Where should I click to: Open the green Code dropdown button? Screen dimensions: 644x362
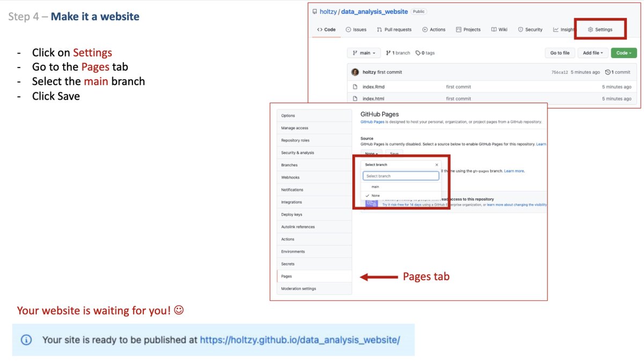click(624, 53)
